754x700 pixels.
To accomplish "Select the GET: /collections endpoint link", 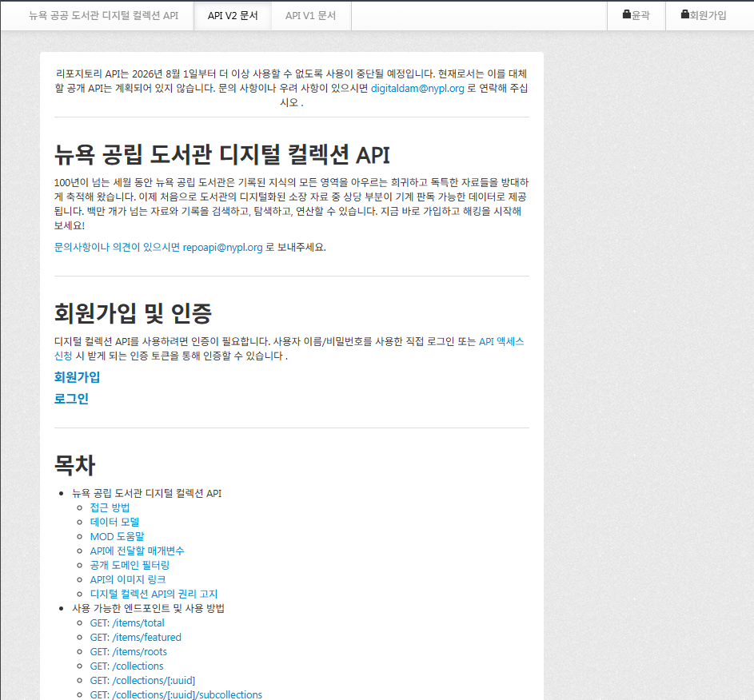I will 126,666.
